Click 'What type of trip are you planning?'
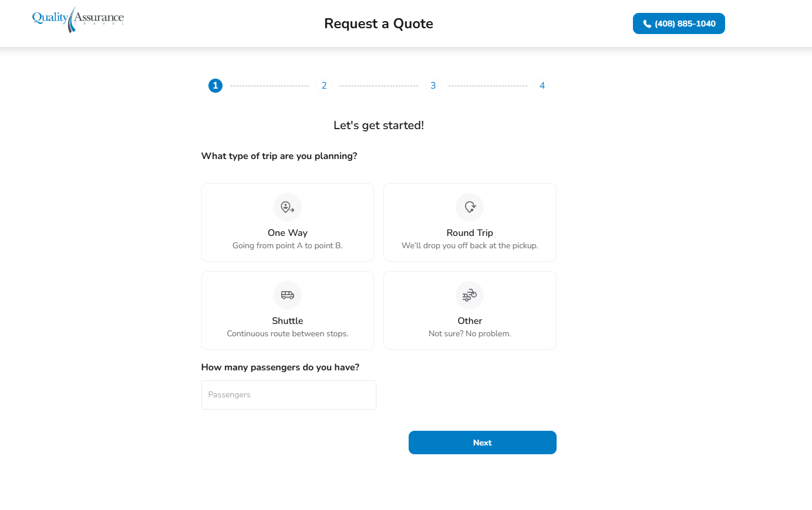The width and height of the screenshot is (812, 510). click(279, 156)
